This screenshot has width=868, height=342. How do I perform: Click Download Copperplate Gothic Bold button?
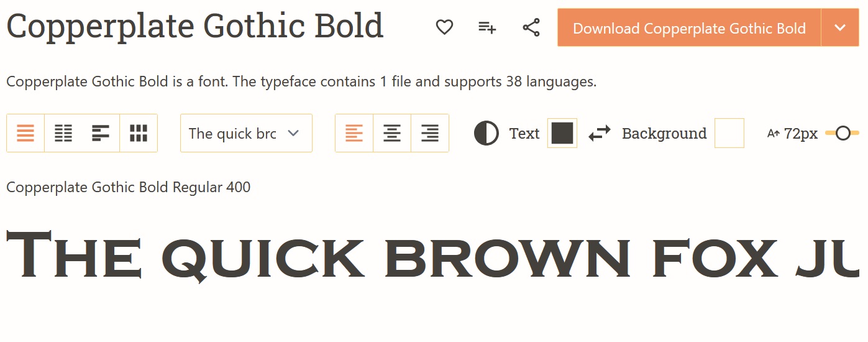[x=689, y=28]
